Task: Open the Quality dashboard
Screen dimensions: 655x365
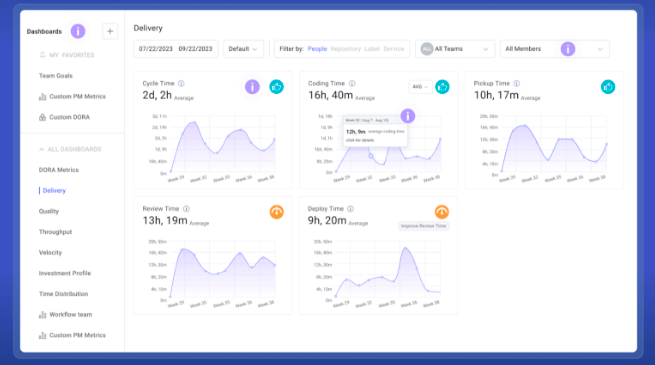Action: [49, 211]
